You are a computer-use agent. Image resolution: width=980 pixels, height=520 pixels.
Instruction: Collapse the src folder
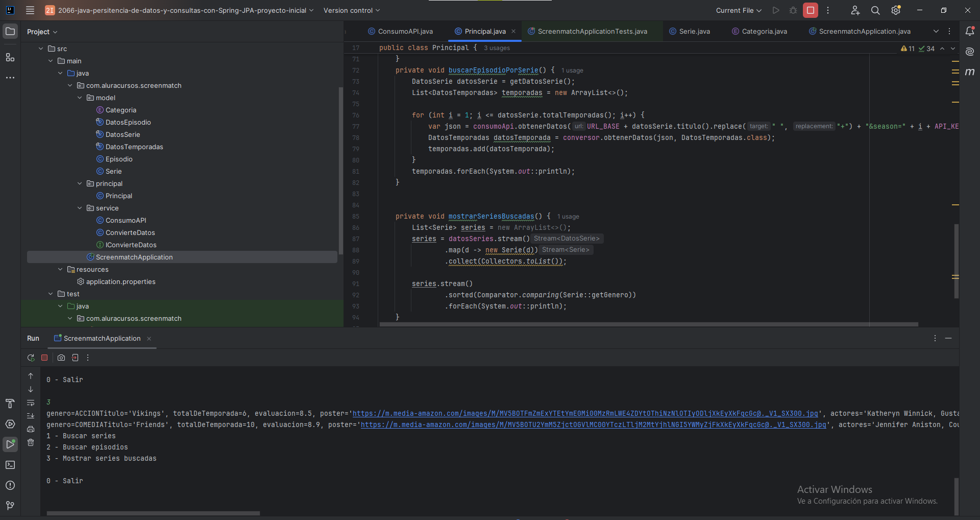click(41, 49)
